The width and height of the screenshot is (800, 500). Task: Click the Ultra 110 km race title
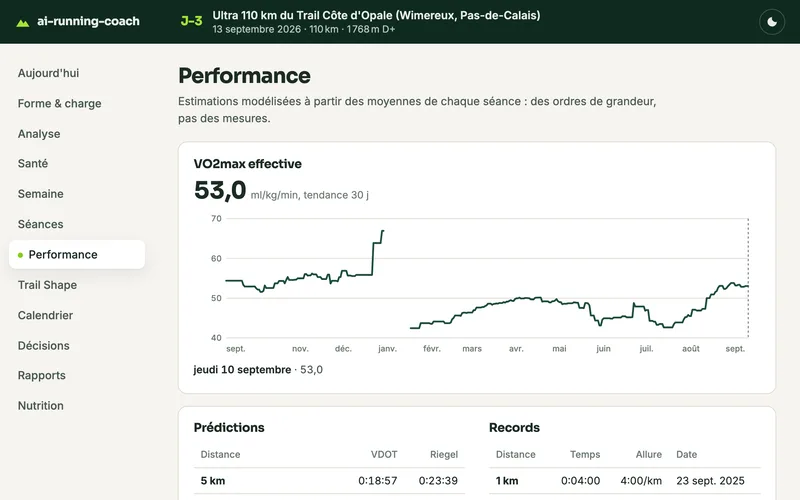pyautogui.click(x=376, y=15)
